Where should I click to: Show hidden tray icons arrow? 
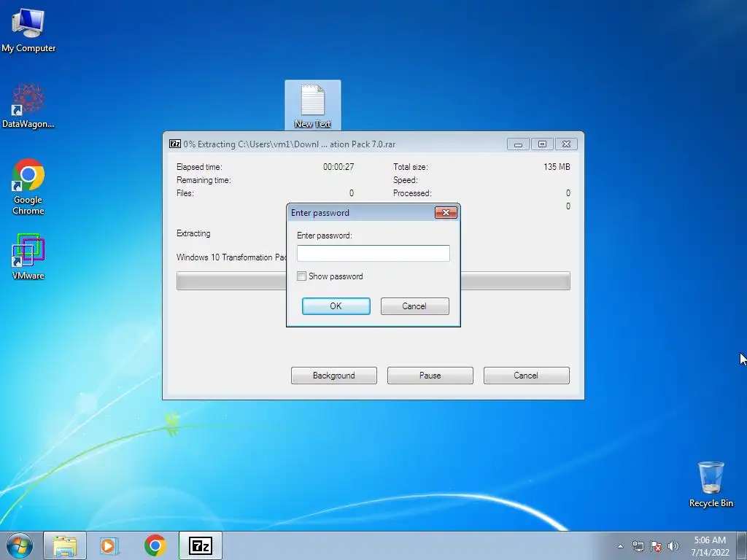click(620, 546)
